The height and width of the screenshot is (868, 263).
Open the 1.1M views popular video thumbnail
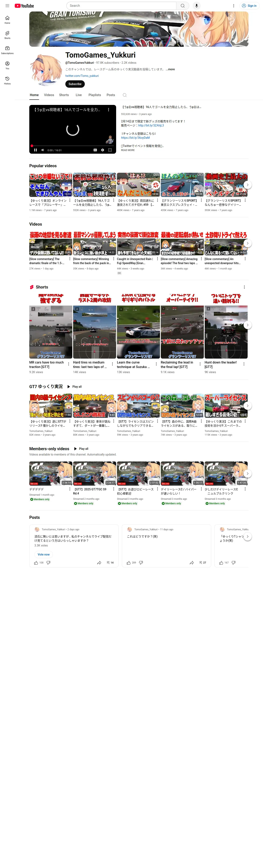pyautogui.click(x=51, y=185)
